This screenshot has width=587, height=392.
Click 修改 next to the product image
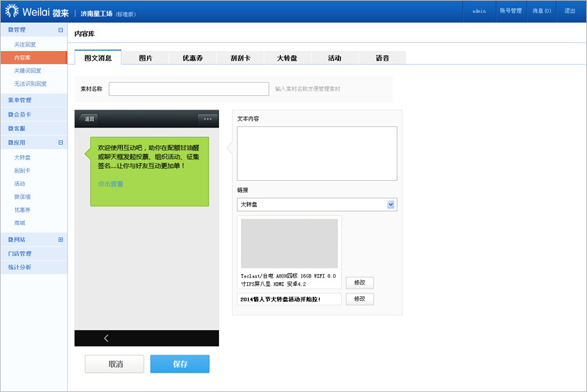[x=360, y=283]
